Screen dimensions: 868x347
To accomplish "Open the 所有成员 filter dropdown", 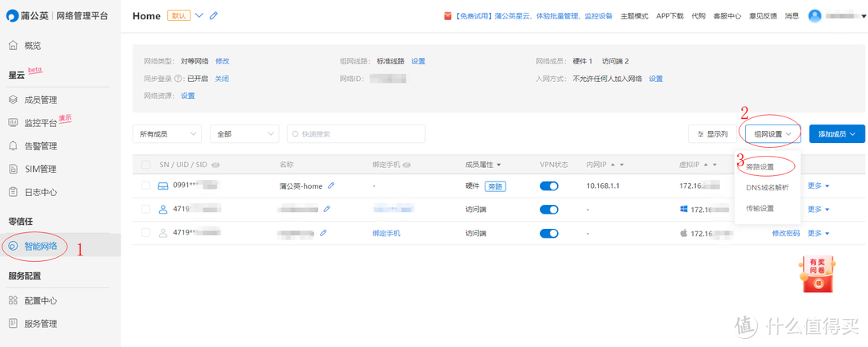I will [167, 134].
